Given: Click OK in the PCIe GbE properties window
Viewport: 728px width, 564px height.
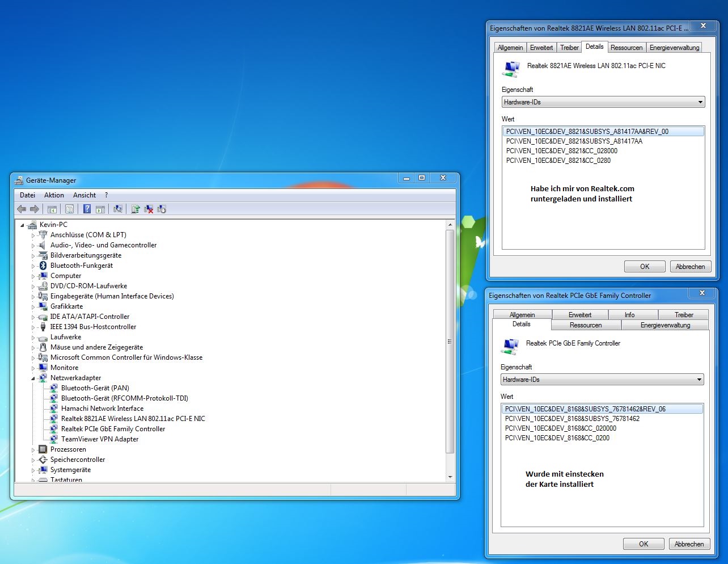Looking at the screenshot, I should pyautogui.click(x=644, y=544).
